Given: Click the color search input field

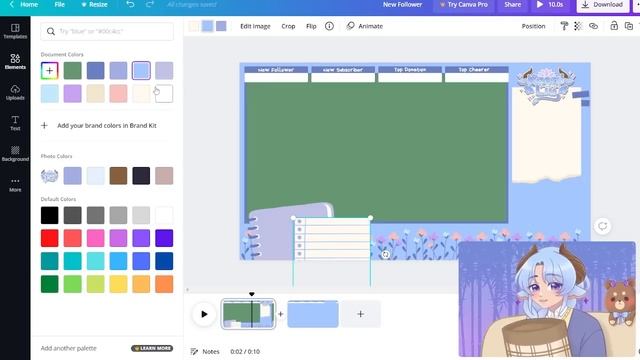Looking at the screenshot, I should [107, 31].
